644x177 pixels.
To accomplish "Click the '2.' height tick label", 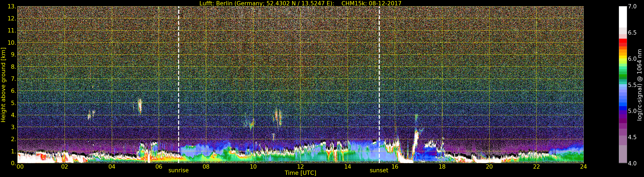I will tap(14, 139).
